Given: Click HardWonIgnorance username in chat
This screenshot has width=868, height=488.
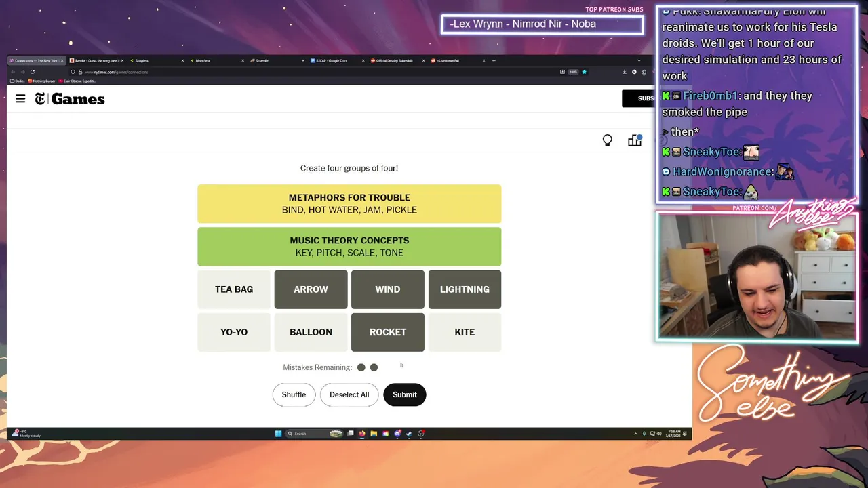Looking at the screenshot, I should coord(723,172).
